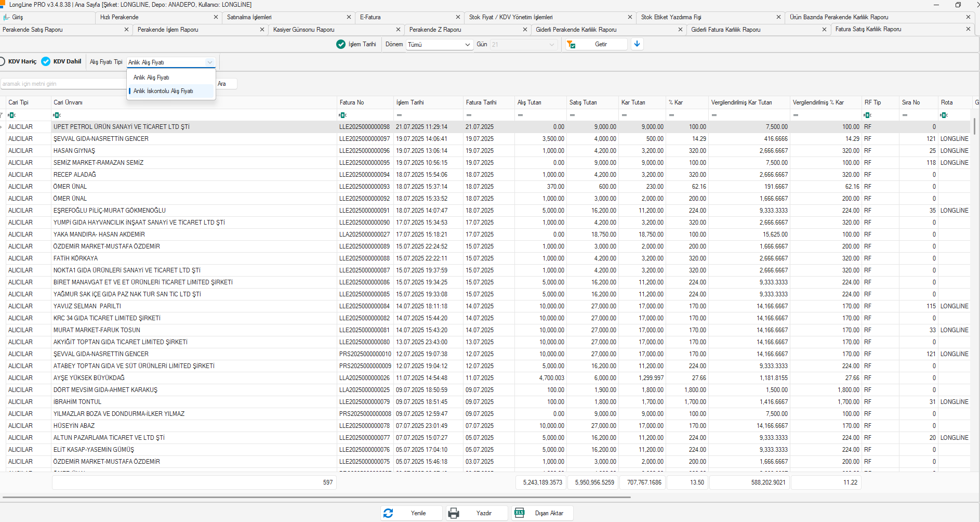
Task: Choose Anlık İskontolu Alış Fiyatı option
Action: point(163,91)
